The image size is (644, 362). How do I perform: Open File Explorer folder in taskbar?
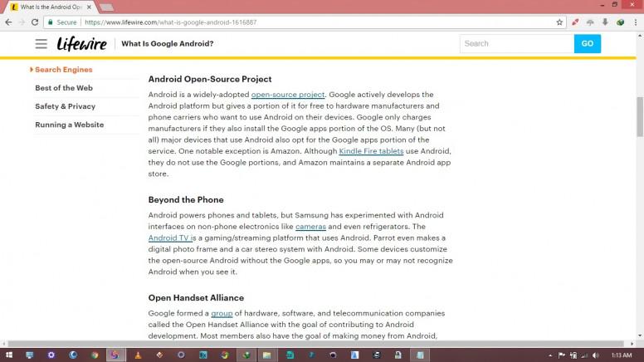267,355
